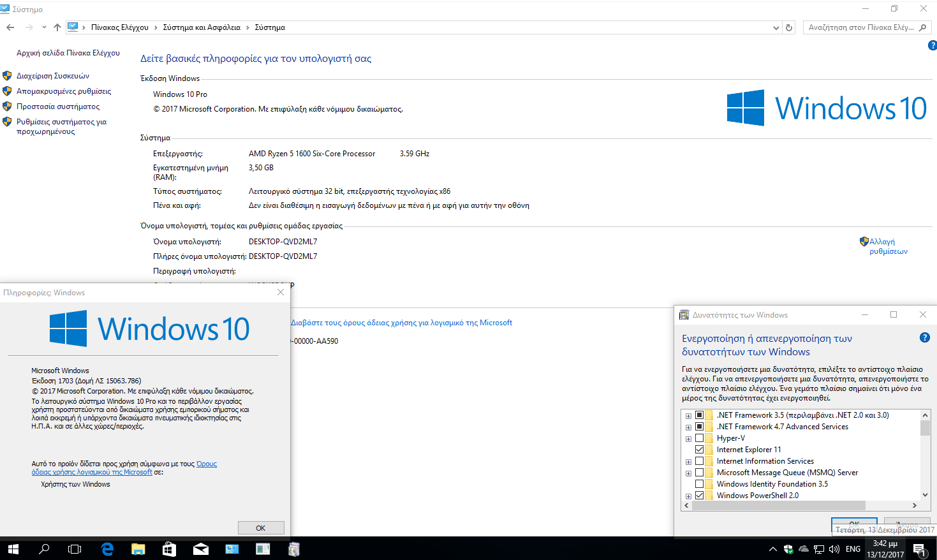The width and height of the screenshot is (937, 560).
Task: Click OK in About Windows dialog
Action: (261, 528)
